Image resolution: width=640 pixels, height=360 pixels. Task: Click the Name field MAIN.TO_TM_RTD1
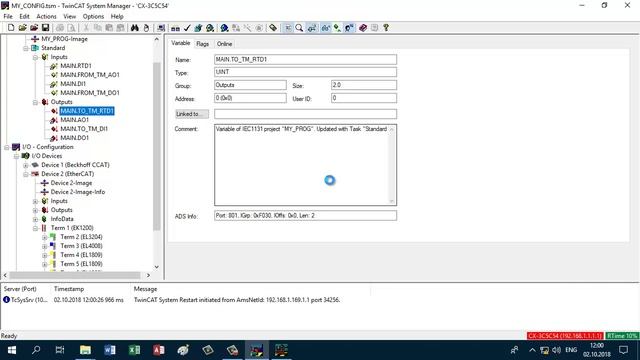tap(305, 60)
